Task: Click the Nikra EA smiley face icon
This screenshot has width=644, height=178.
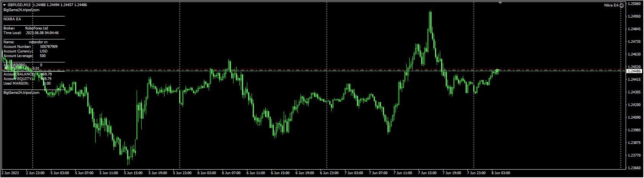Action: pyautogui.click(x=622, y=5)
